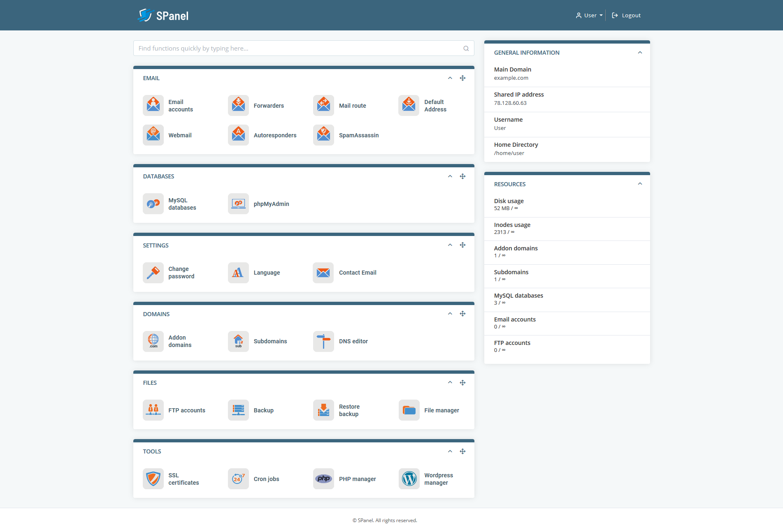
Task: Open the File manager icon
Action: (x=409, y=410)
